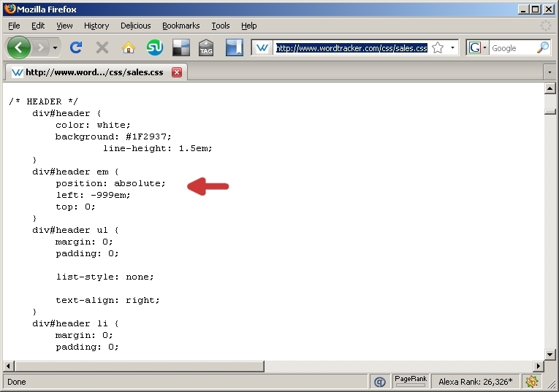Click 'div#header li {' selector line

(75, 323)
